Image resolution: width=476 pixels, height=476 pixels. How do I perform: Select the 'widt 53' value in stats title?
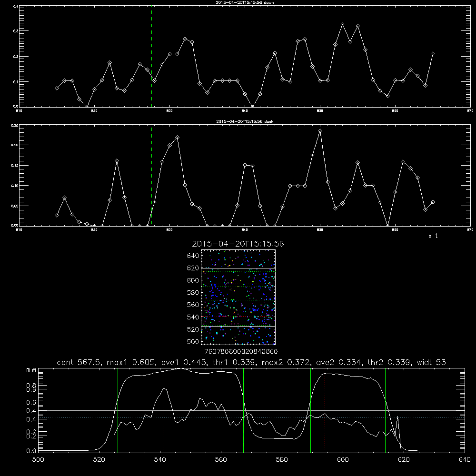click(431, 362)
